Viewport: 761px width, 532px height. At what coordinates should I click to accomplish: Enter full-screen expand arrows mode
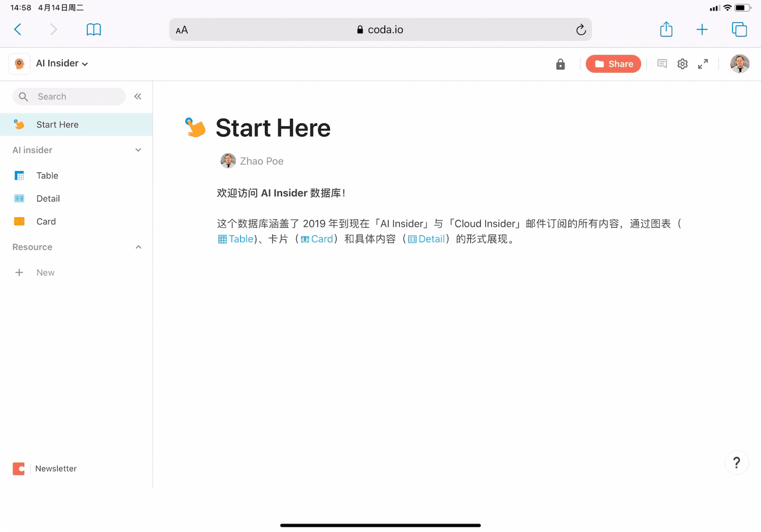[703, 64]
